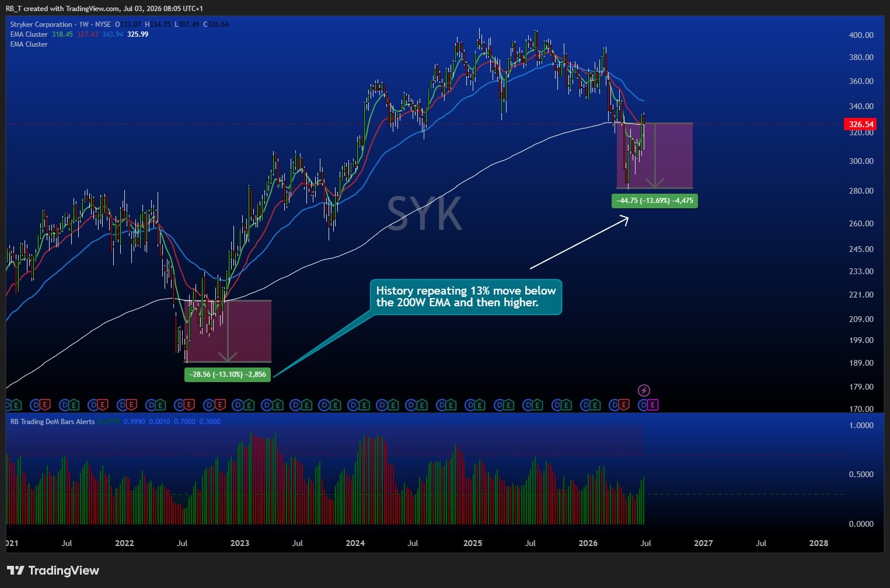Click the 199.00 price axis label

click(x=861, y=340)
